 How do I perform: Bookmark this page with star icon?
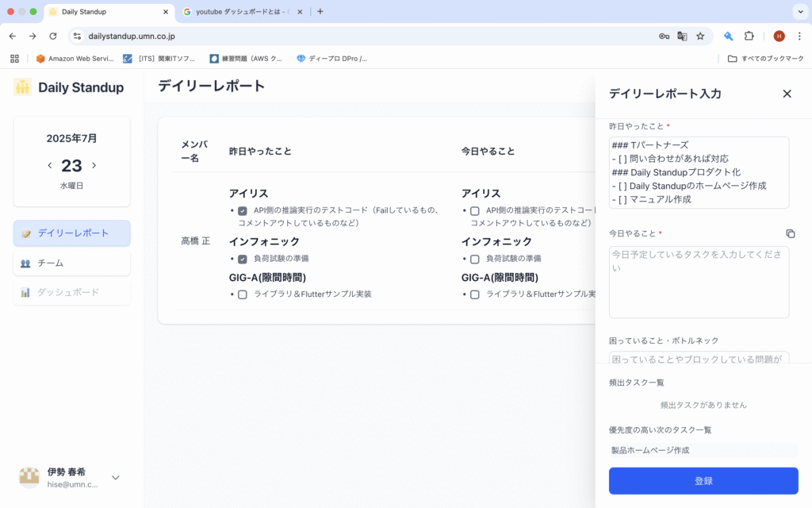click(700, 36)
